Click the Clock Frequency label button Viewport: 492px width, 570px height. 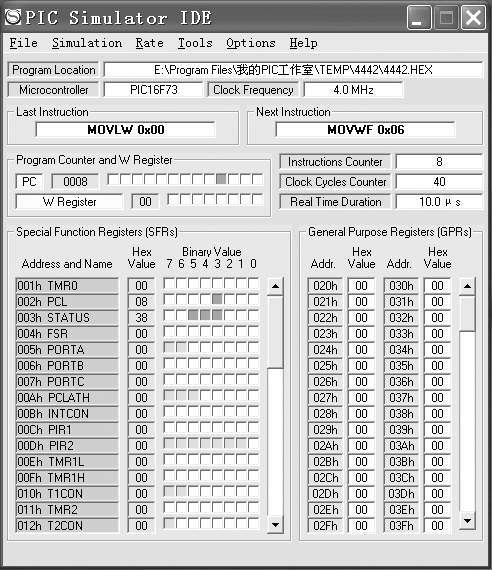tap(253, 90)
